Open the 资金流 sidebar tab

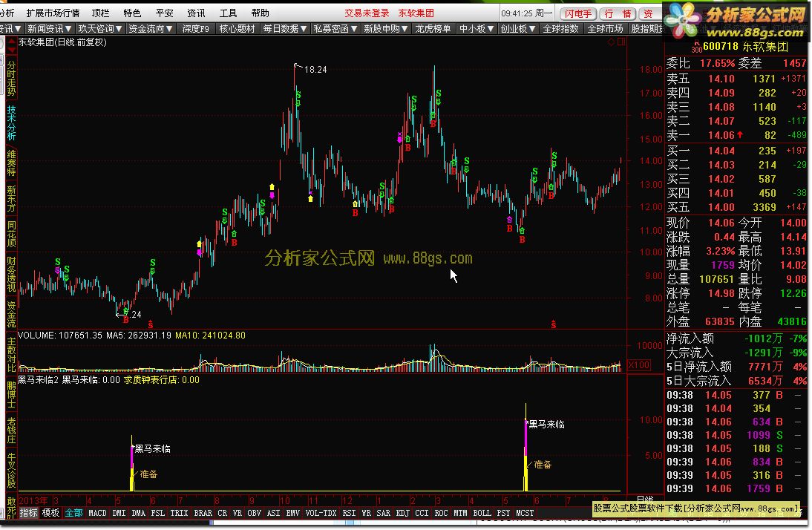point(11,314)
